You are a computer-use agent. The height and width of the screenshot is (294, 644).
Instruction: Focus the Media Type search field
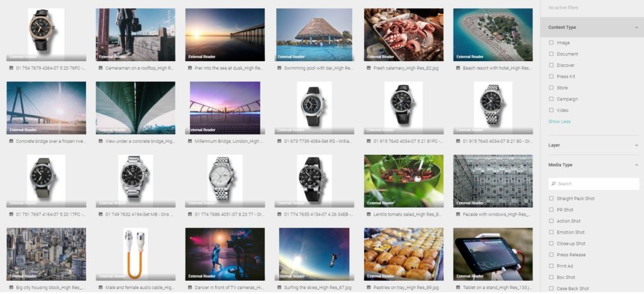click(x=594, y=184)
